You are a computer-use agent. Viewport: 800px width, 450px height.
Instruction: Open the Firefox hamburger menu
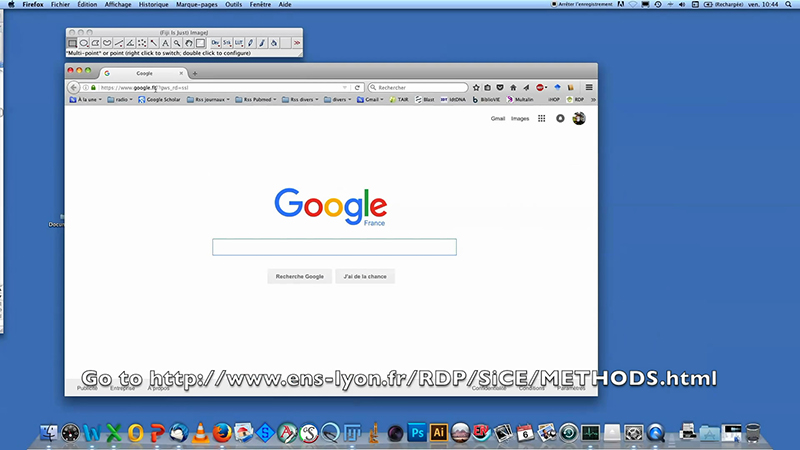click(x=589, y=88)
